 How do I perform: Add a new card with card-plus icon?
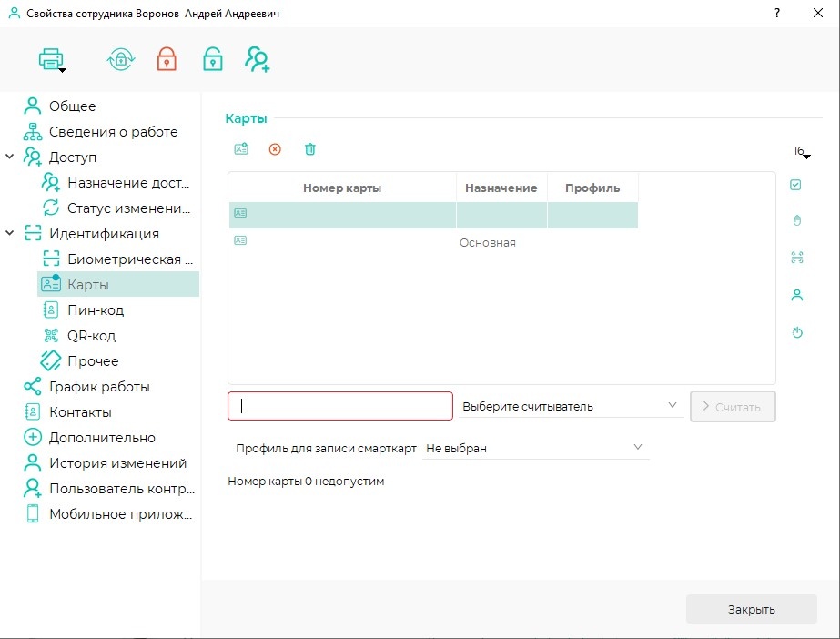pos(241,149)
